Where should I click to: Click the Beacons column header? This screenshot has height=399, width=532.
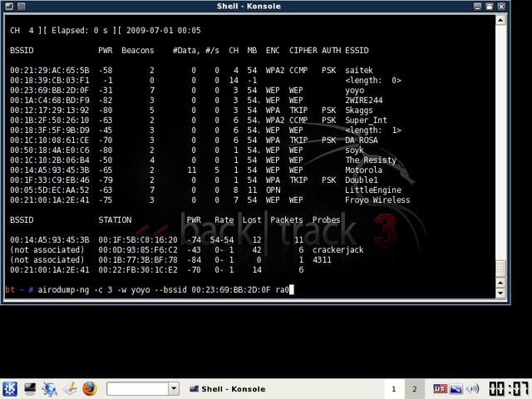pyautogui.click(x=138, y=51)
